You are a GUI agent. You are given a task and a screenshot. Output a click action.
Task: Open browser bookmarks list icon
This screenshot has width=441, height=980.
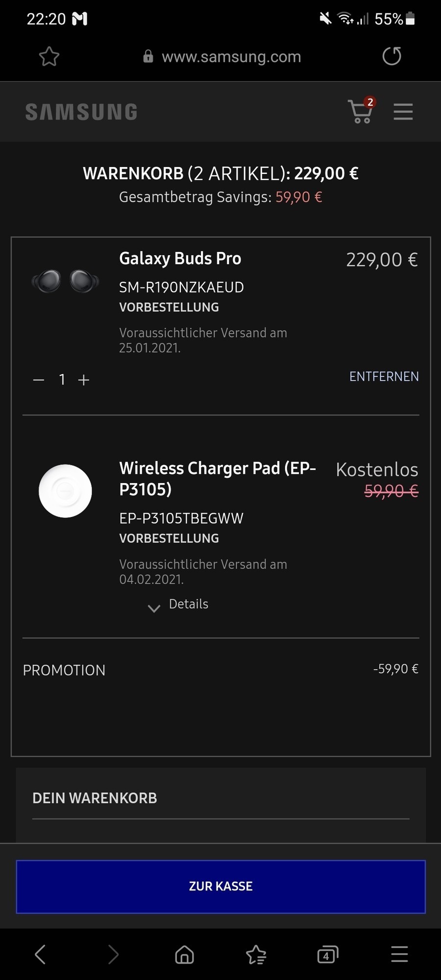click(x=256, y=955)
